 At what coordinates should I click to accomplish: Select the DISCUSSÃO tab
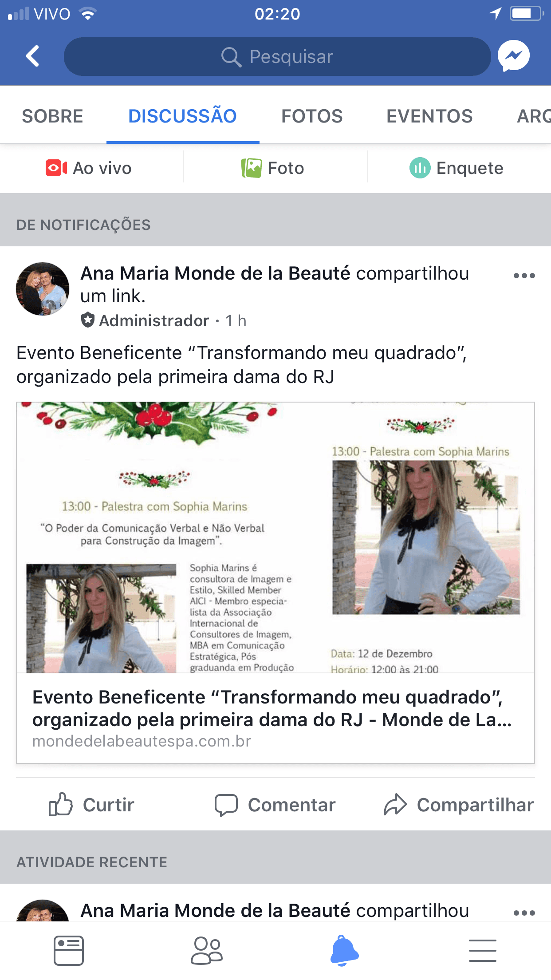(x=182, y=116)
